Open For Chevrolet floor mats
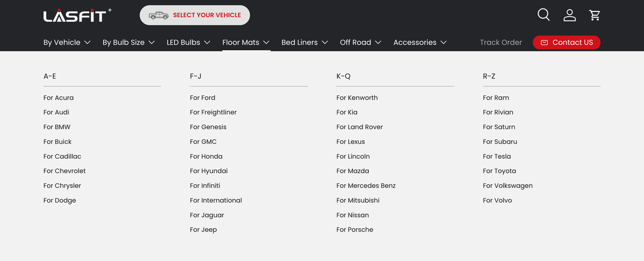Screen dimensions: 644x261 pos(64,171)
